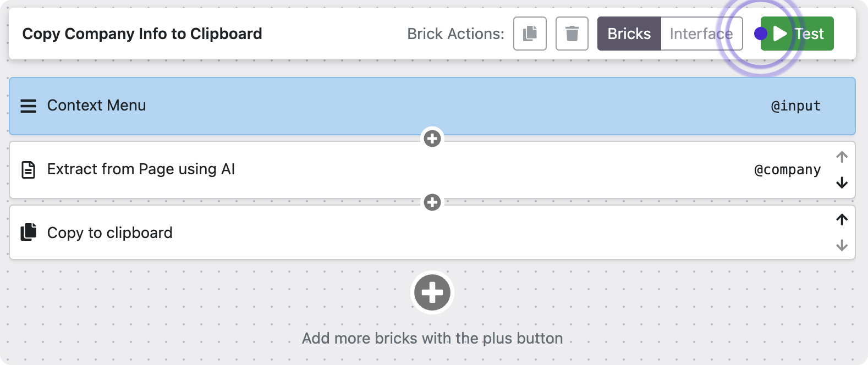The image size is (868, 365).
Task: Open the Copy to clipboard brick
Action: 385,233
